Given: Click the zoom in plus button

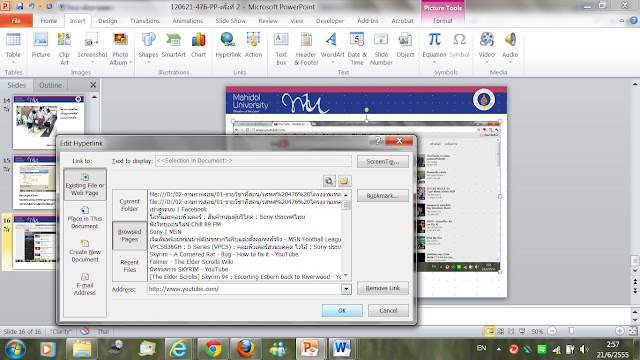Looking at the screenshot, I should (x=620, y=331).
